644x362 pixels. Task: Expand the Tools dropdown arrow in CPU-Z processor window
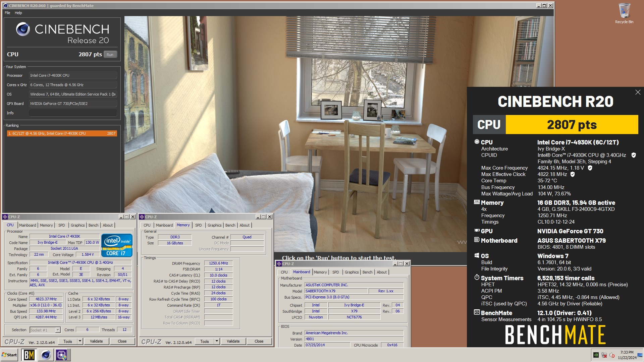(x=80, y=341)
